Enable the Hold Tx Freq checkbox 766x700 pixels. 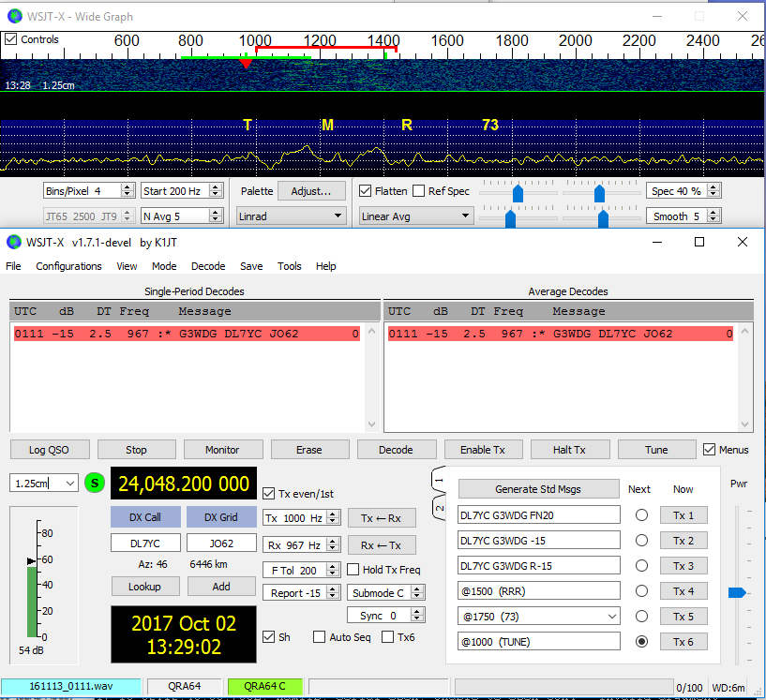coord(353,570)
